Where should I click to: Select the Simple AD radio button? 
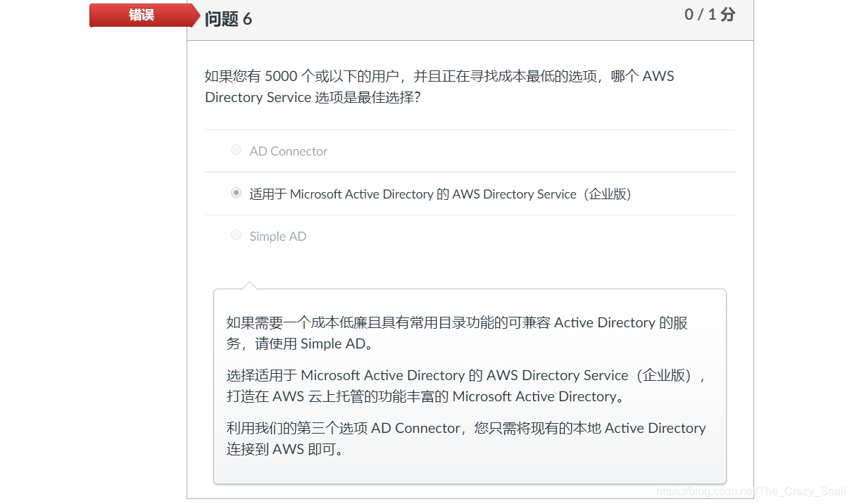click(236, 235)
